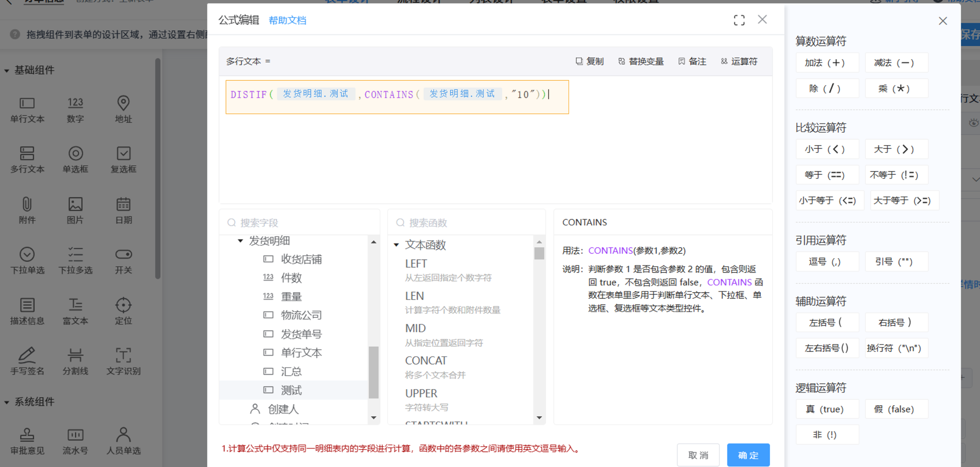
Task: Select the 手写签名 signature component
Action: (27, 361)
